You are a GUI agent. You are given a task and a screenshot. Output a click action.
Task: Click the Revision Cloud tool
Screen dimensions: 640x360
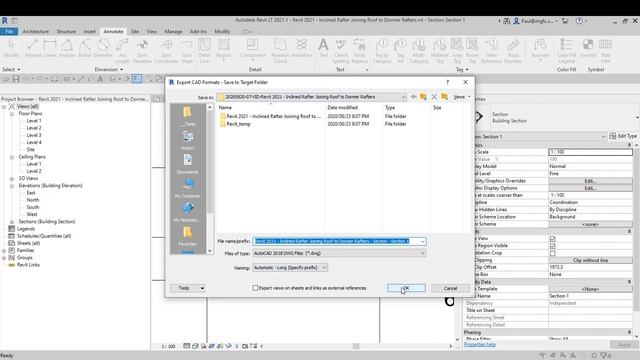click(x=280, y=51)
